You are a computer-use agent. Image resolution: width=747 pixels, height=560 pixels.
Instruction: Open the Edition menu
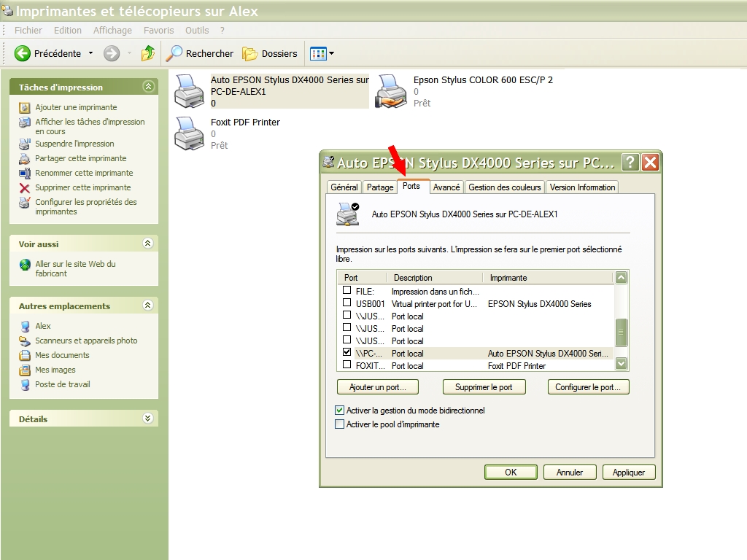point(68,31)
